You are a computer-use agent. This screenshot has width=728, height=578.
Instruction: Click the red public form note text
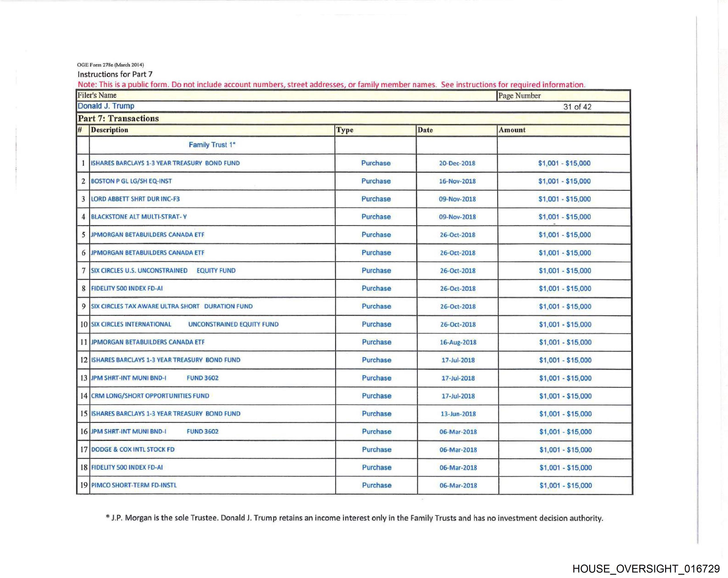click(x=331, y=85)
